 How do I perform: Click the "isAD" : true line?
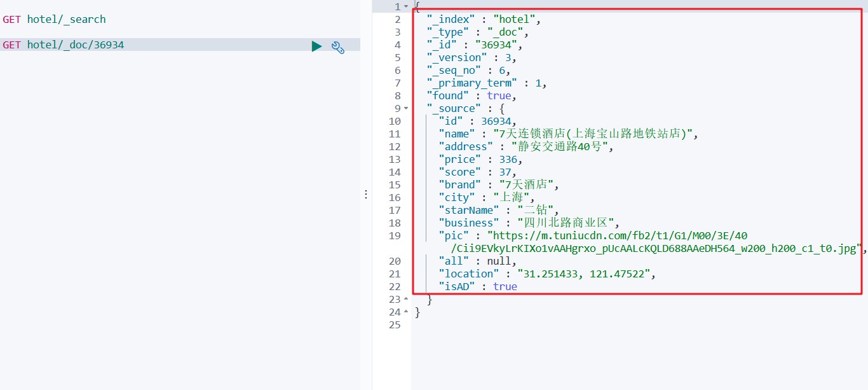pos(478,286)
